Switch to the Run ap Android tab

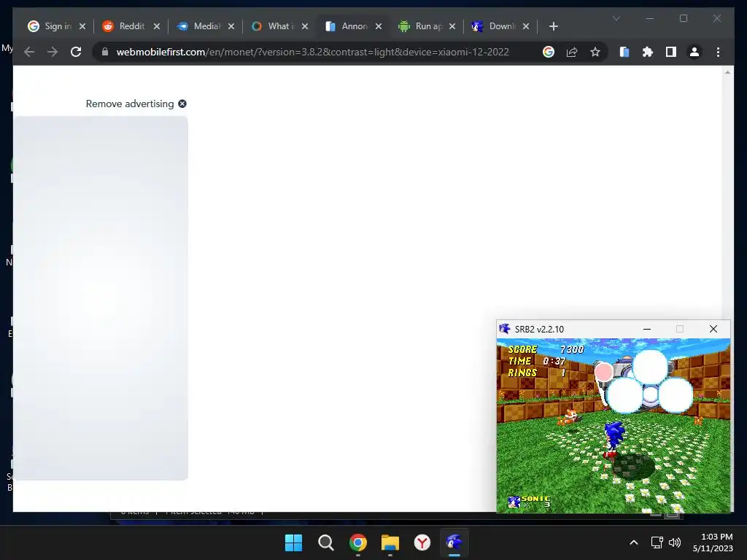[x=421, y=26]
